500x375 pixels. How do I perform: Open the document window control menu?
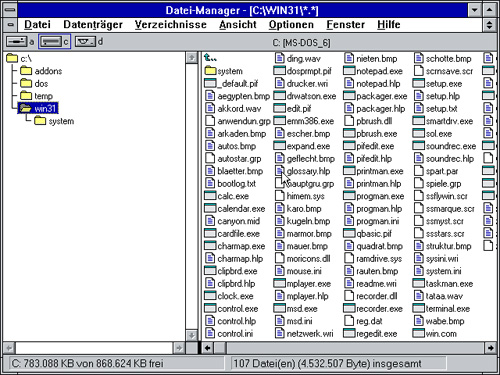pos(10,25)
